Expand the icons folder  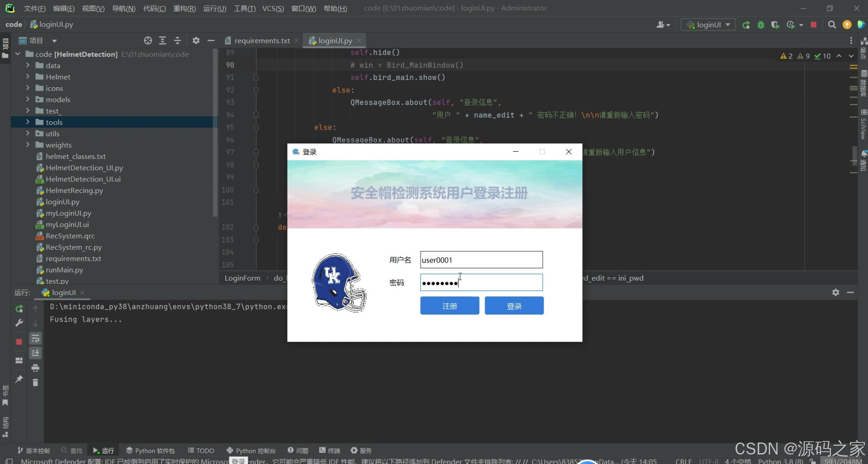coord(28,88)
